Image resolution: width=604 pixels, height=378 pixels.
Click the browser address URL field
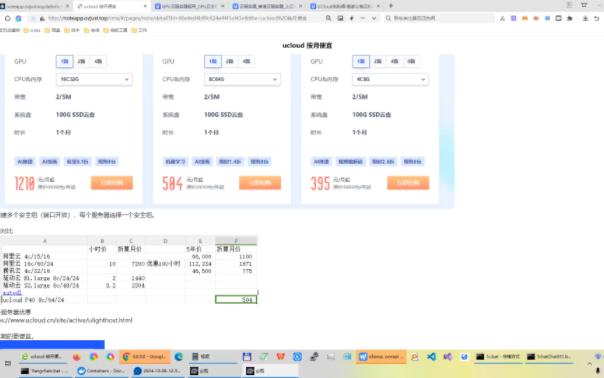click(x=177, y=18)
